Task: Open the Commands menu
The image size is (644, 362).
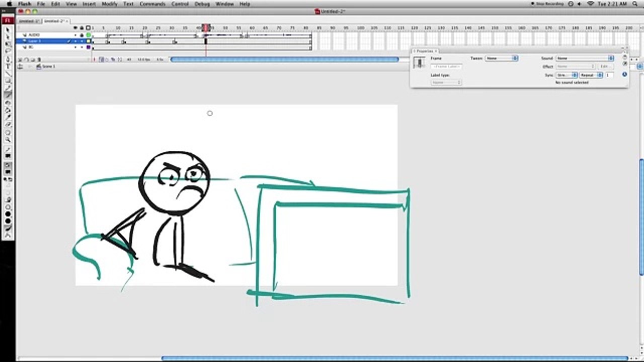Action: coord(152,4)
